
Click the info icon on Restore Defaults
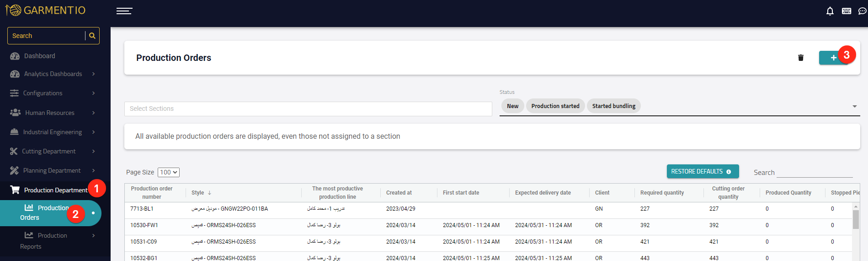pos(729,172)
